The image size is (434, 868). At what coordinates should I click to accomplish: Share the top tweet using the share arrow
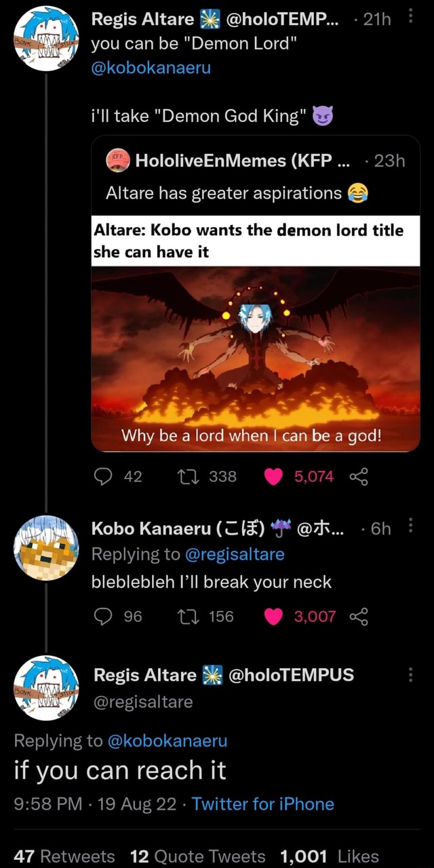[360, 476]
